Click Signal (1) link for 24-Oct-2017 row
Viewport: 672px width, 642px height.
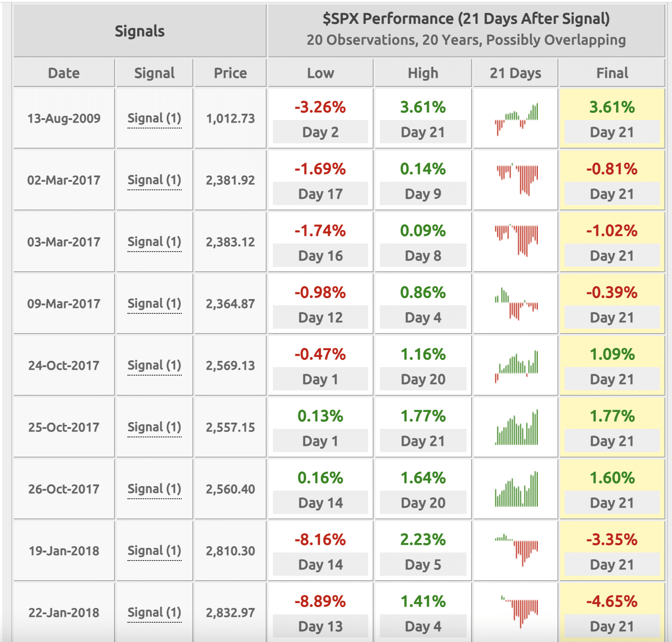click(x=154, y=366)
